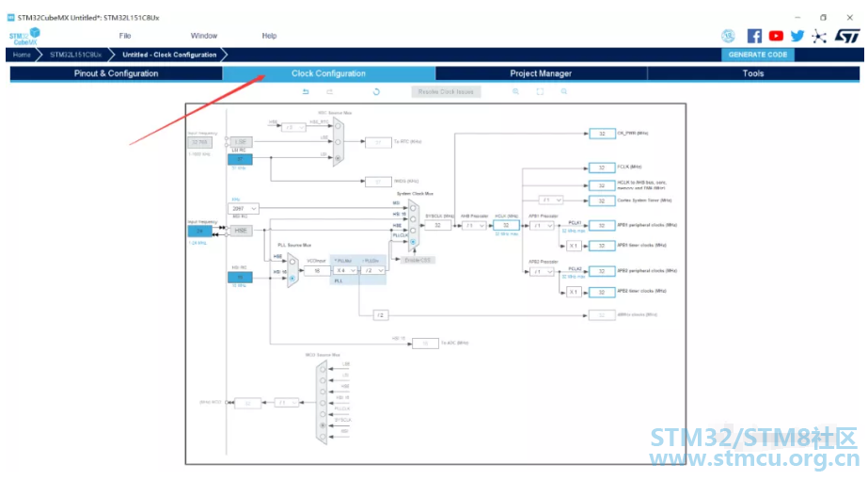Screen dimensions: 868x480
Task: Switch to the Tools tab
Action: point(753,73)
